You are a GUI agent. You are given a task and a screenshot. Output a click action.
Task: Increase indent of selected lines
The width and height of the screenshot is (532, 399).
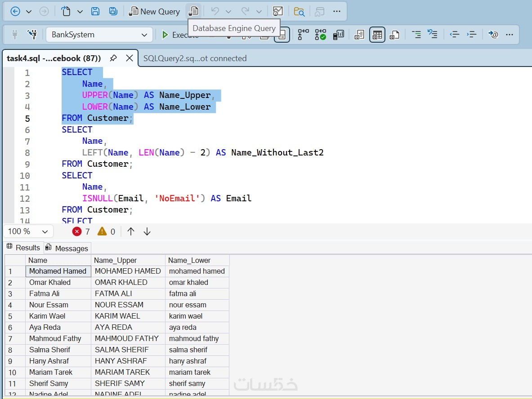[471, 35]
